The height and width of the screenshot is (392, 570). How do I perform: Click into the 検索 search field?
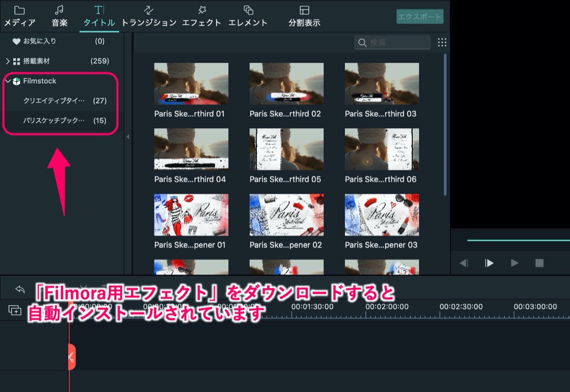click(392, 42)
